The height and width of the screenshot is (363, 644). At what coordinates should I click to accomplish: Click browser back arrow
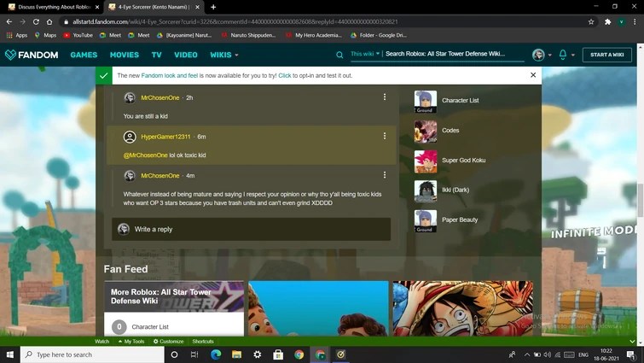click(x=9, y=21)
